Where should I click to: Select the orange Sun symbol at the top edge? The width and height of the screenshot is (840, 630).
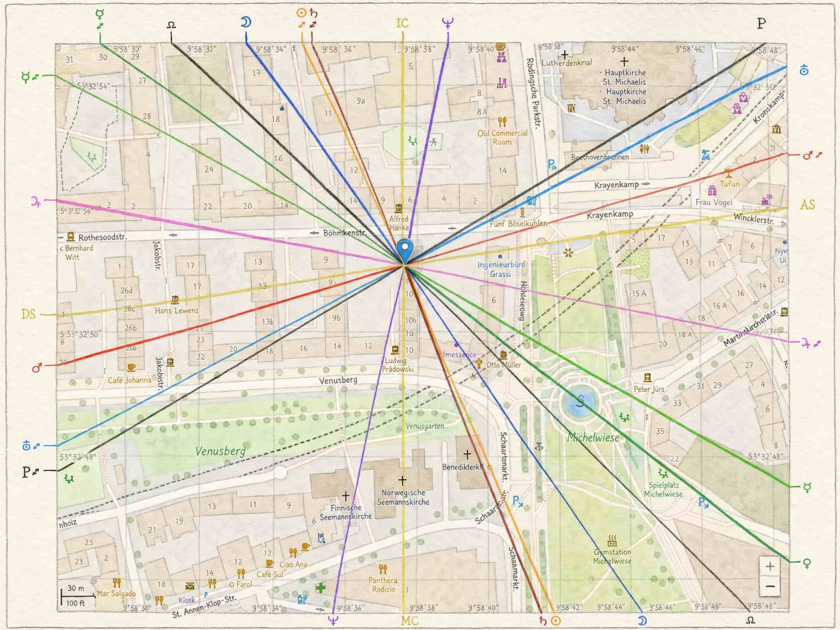click(301, 14)
